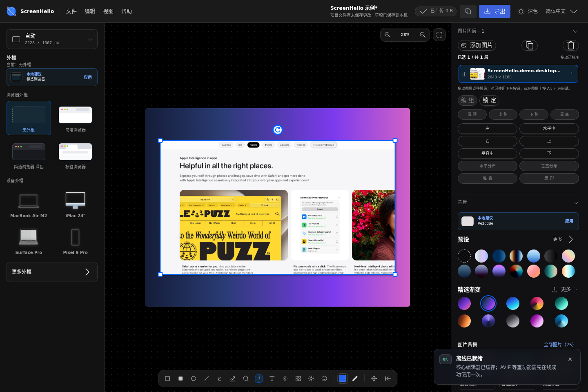The height and width of the screenshot is (392, 588).
Task: Click the 添加图片 button
Action: pos(477,45)
